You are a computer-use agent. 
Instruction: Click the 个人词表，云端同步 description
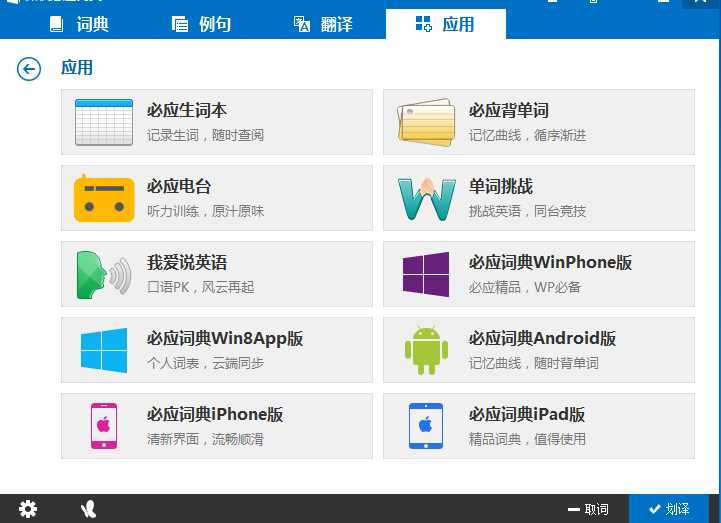pyautogui.click(x=206, y=363)
